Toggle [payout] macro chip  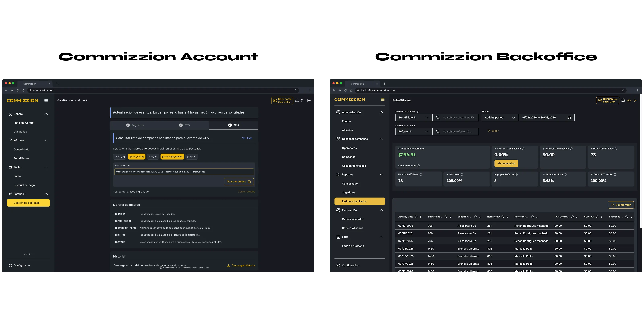coord(192,157)
